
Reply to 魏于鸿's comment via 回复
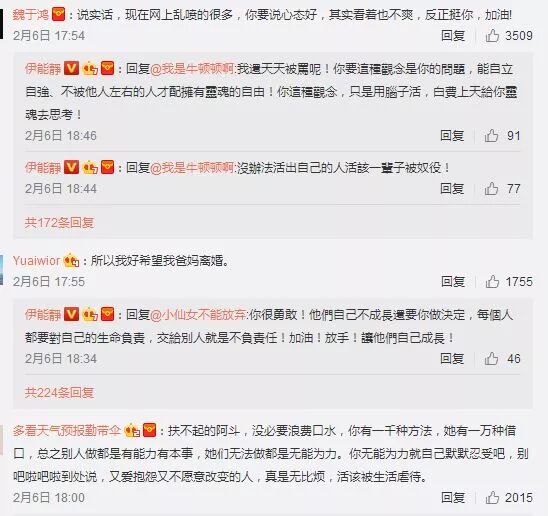(x=453, y=35)
